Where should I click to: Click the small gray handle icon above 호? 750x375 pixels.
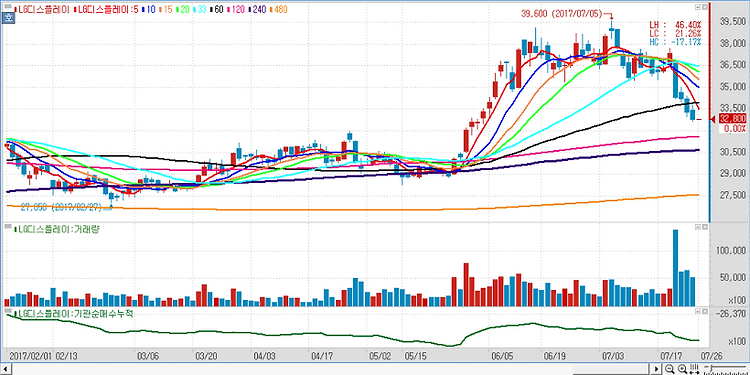point(8,7)
